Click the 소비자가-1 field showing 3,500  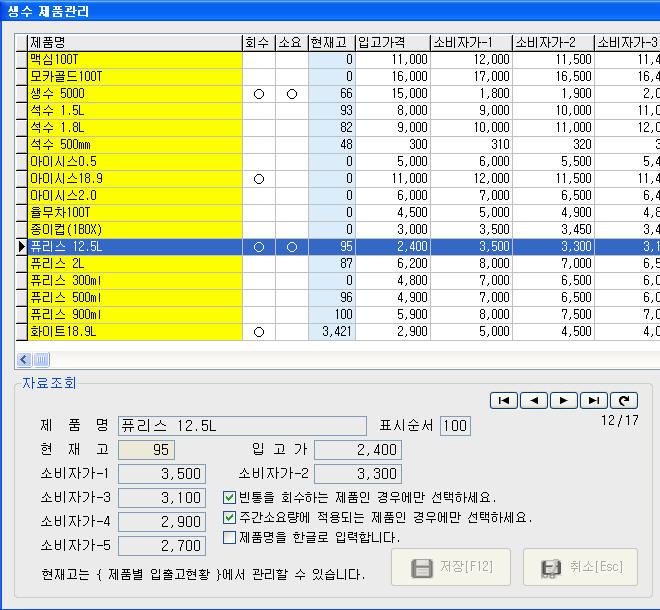[x=162, y=474]
